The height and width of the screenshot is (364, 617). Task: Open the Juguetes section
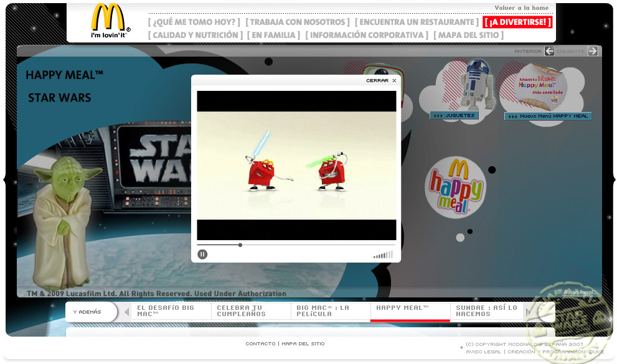tap(454, 116)
